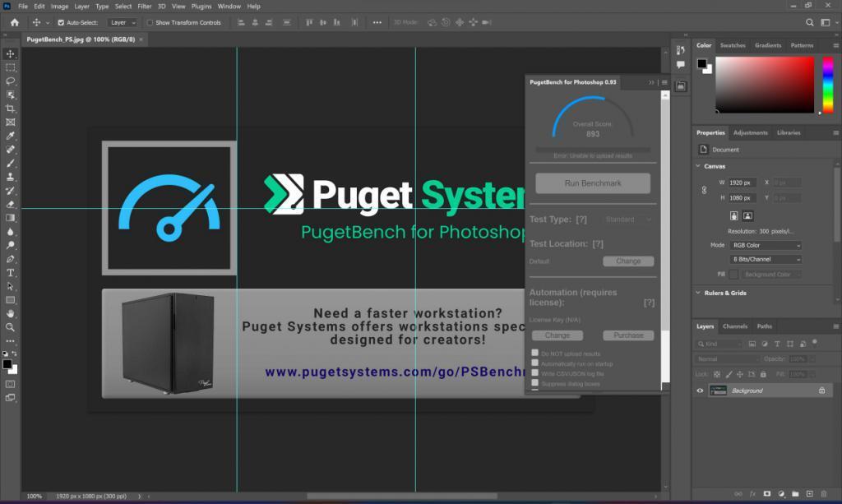The image size is (842, 504).
Task: Open the Search icon in options bar
Action: (x=809, y=22)
